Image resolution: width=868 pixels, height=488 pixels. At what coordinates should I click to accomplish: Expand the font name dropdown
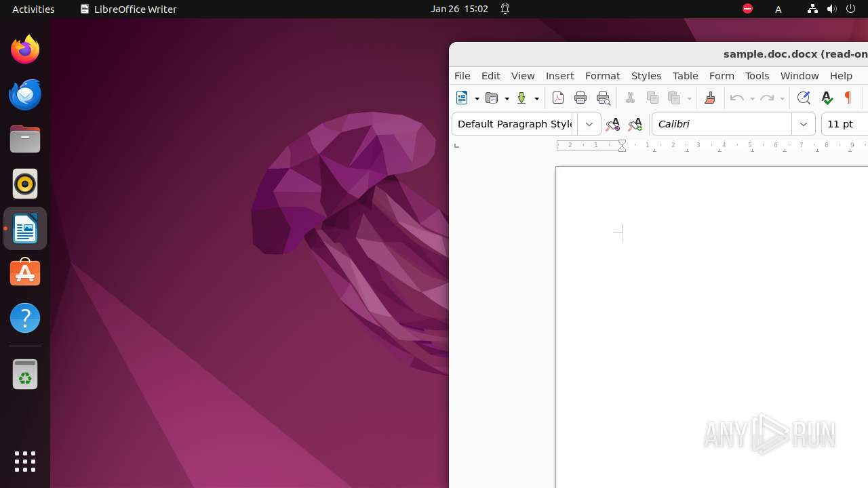click(x=804, y=124)
